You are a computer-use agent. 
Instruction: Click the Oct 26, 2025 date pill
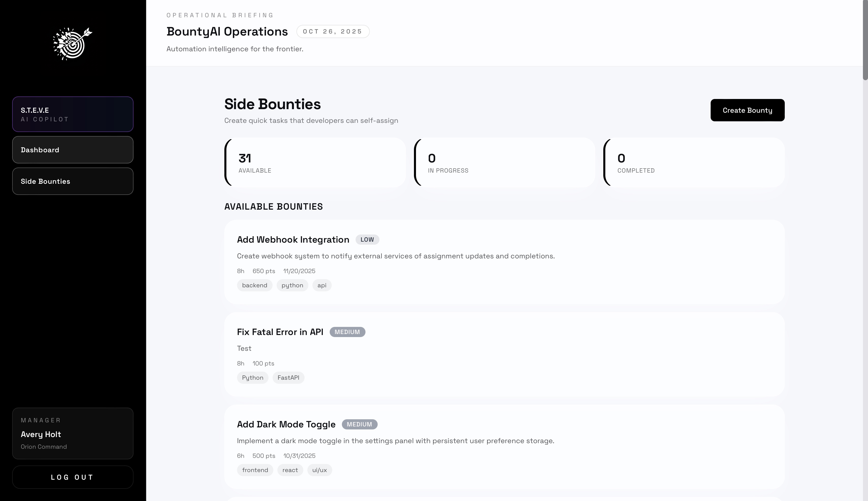point(333,32)
